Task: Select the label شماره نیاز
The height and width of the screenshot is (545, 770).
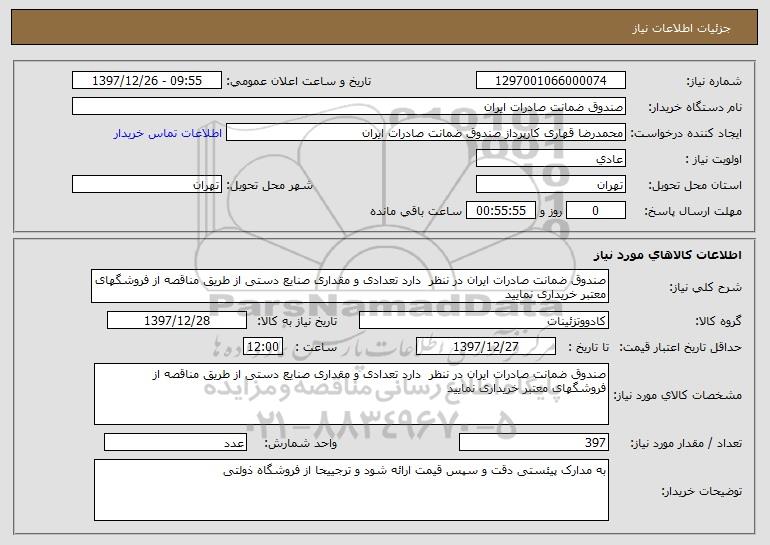Action: click(x=714, y=82)
